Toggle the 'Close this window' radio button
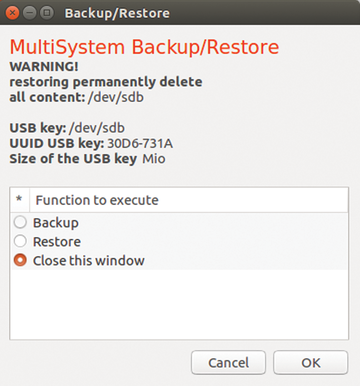 [20, 260]
